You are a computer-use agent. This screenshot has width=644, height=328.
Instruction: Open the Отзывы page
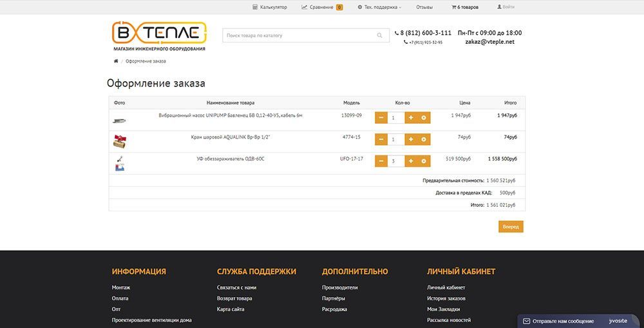(424, 7)
